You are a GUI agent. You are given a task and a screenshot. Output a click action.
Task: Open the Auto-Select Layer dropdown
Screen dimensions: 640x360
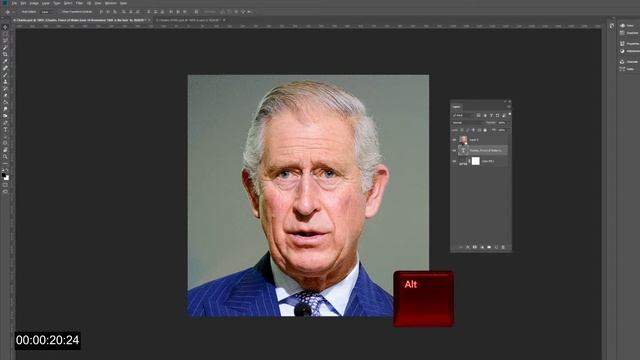[48, 12]
